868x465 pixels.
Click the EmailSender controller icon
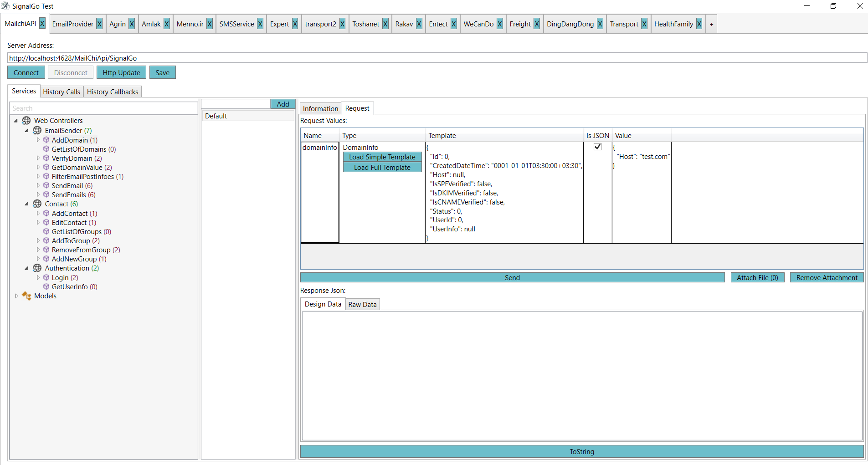tap(37, 131)
